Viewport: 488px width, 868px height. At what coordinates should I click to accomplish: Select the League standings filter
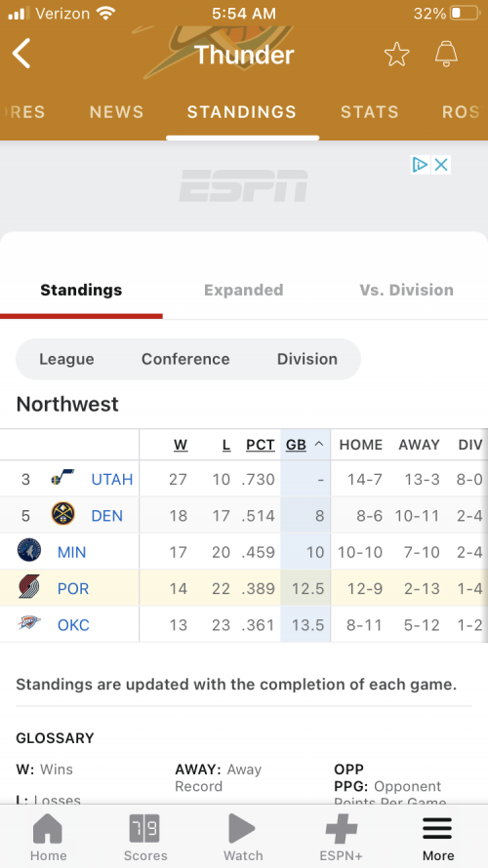pos(66,359)
